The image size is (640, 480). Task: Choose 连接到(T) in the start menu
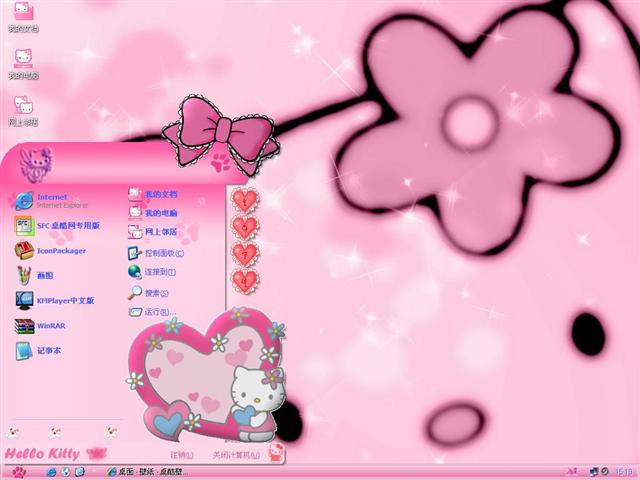click(x=152, y=272)
